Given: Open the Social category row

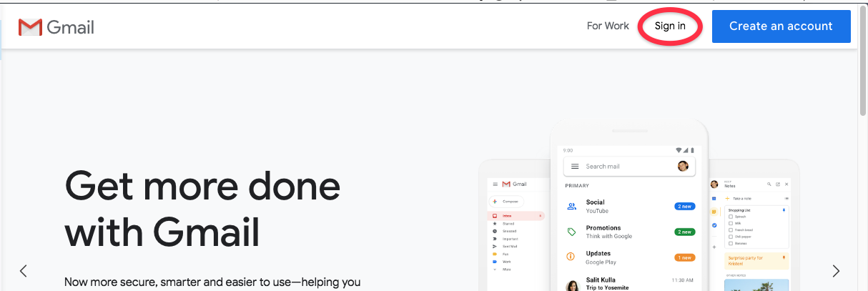Looking at the screenshot, I should [x=630, y=206].
